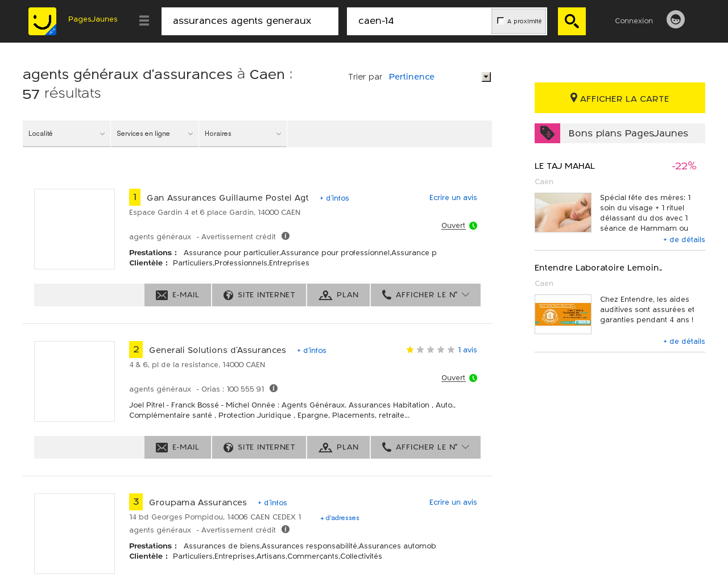The height and width of the screenshot is (582, 728).
Task: Expand the Services en ligne filter
Action: tap(155, 134)
